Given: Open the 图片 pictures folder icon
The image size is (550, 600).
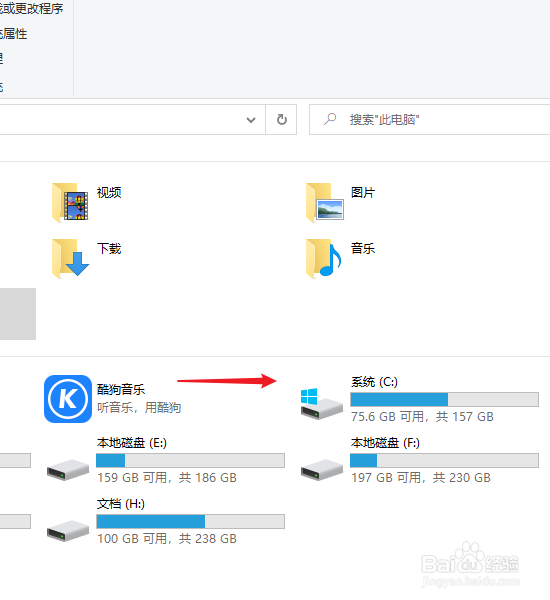Looking at the screenshot, I should 325,202.
